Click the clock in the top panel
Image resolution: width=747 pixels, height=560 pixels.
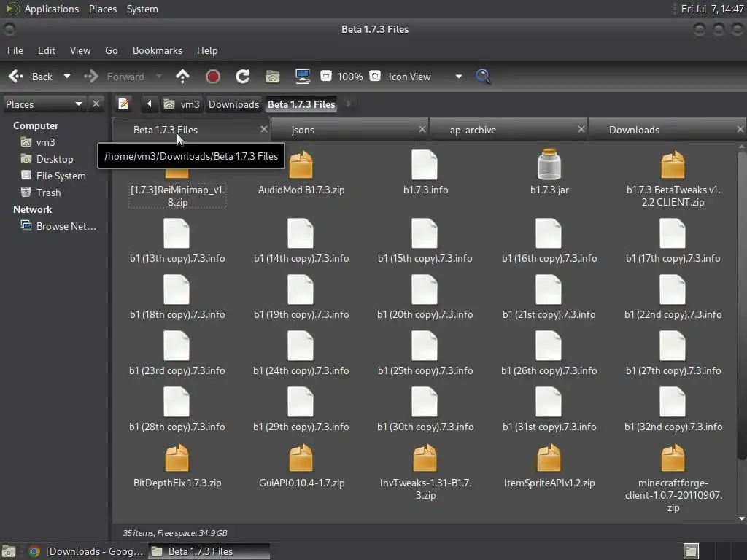(x=712, y=9)
